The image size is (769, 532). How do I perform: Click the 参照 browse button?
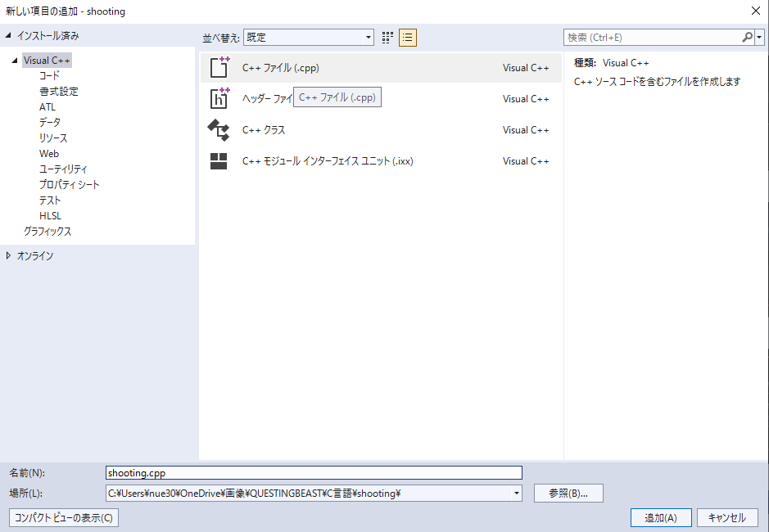click(568, 493)
